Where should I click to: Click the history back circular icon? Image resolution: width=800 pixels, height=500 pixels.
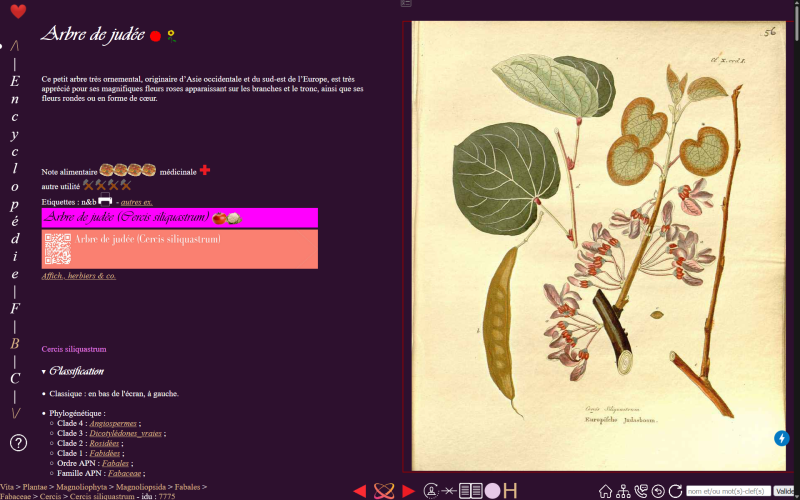click(x=658, y=491)
